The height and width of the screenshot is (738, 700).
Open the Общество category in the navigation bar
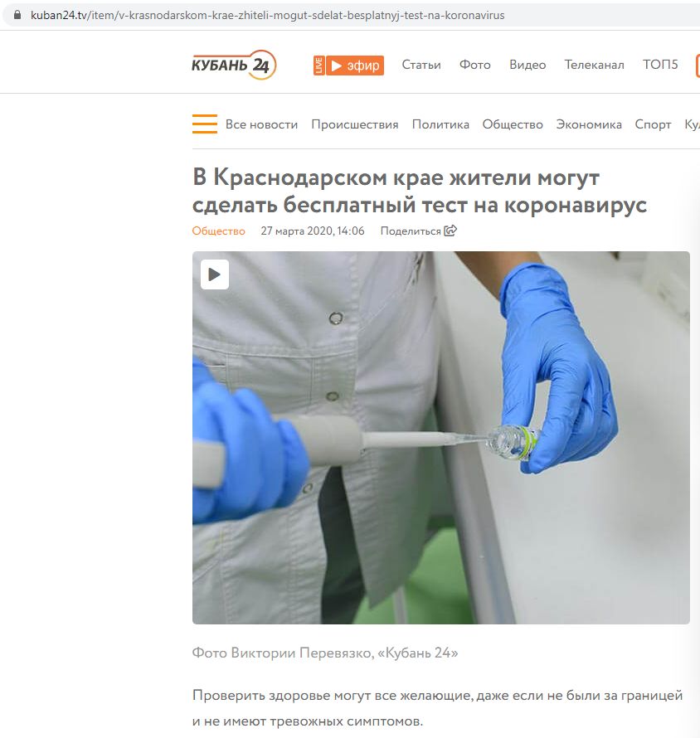click(x=513, y=124)
